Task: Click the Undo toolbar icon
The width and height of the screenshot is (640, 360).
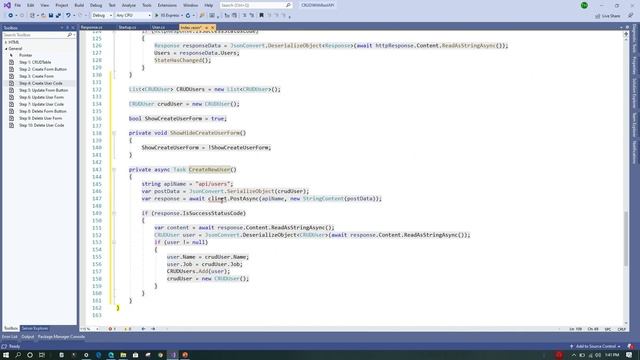Action: [68, 16]
